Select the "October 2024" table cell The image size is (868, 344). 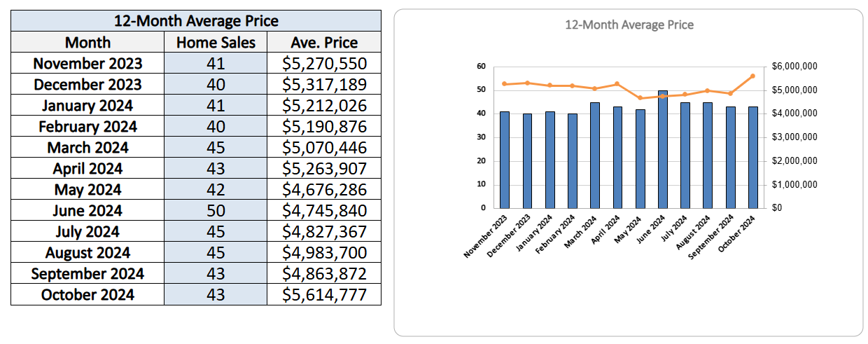tap(87, 294)
